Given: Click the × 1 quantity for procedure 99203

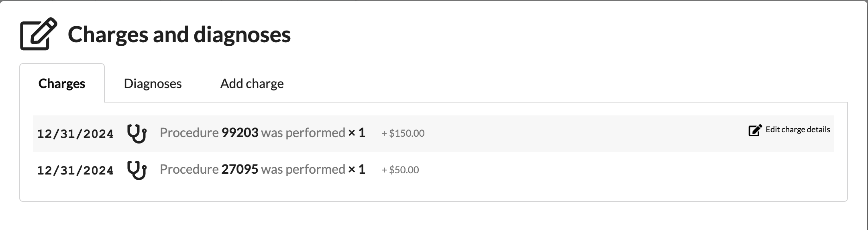Looking at the screenshot, I should [357, 133].
